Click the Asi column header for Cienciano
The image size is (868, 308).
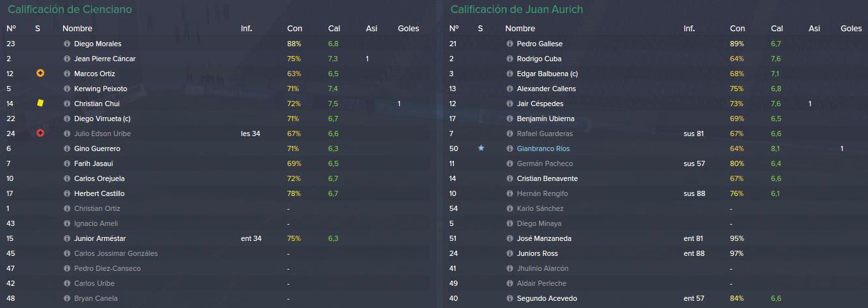click(x=372, y=29)
